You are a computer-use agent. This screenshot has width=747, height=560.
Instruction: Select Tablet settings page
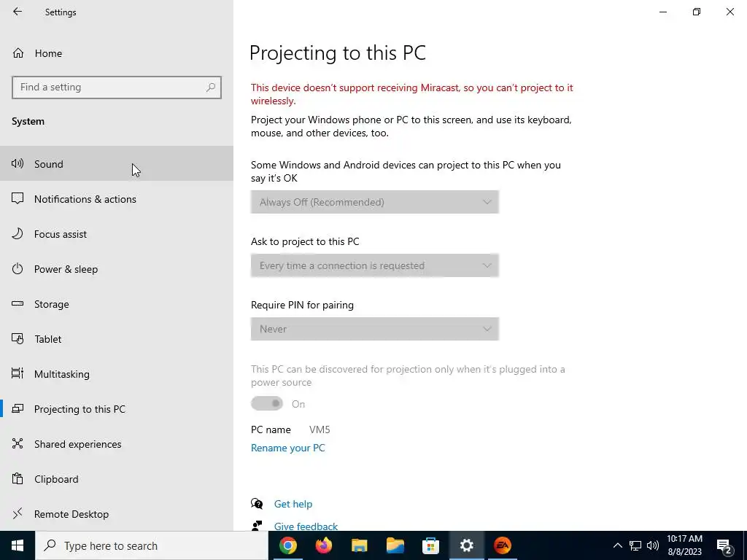point(117,338)
